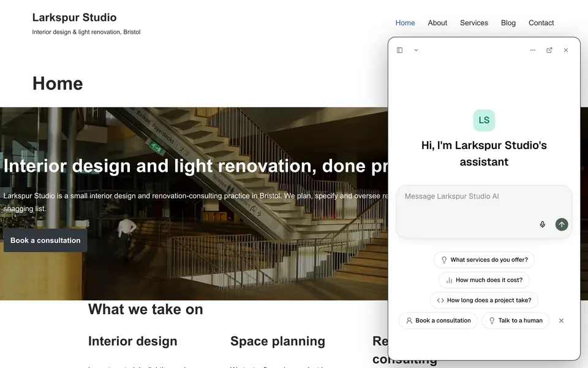Open the three-dots more options menu
The image size is (588, 368).
533,50
